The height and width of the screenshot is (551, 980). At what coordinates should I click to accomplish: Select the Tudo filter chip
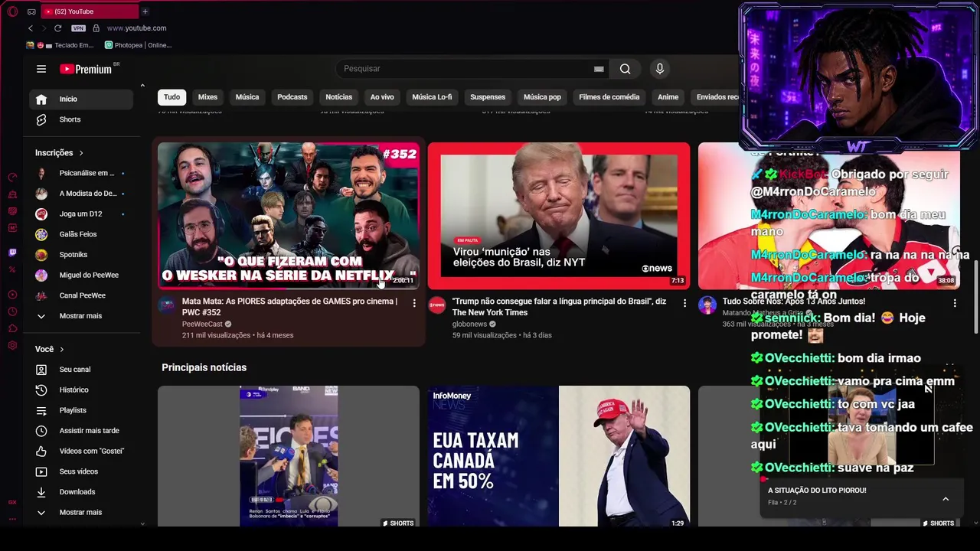(x=172, y=97)
